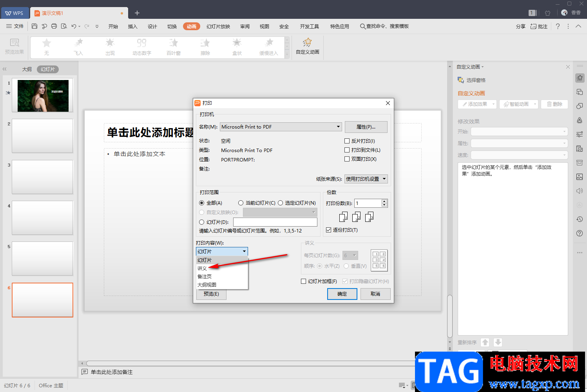Image resolution: width=587 pixels, height=392 pixels.
Task: Click the Cancel (取消) button
Action: coord(375,294)
